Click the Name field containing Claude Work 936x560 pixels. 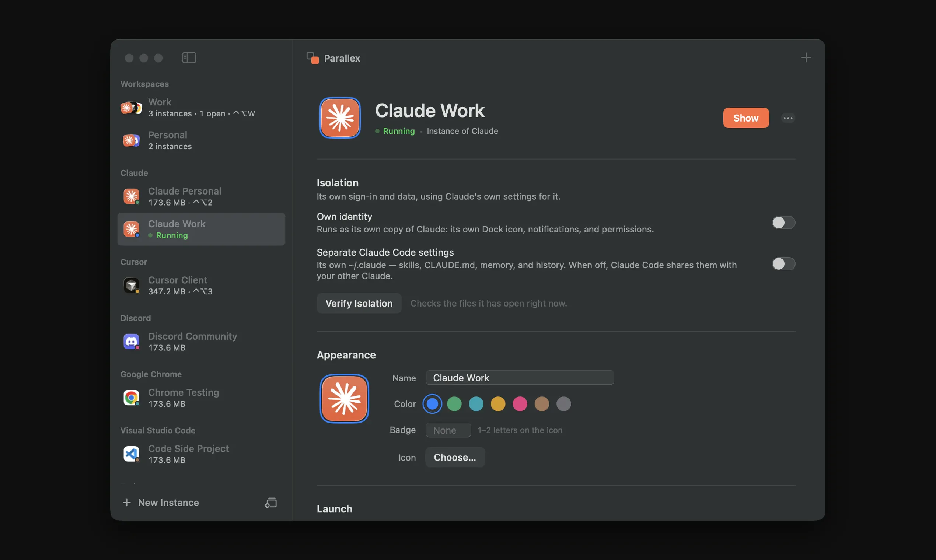[x=520, y=378]
